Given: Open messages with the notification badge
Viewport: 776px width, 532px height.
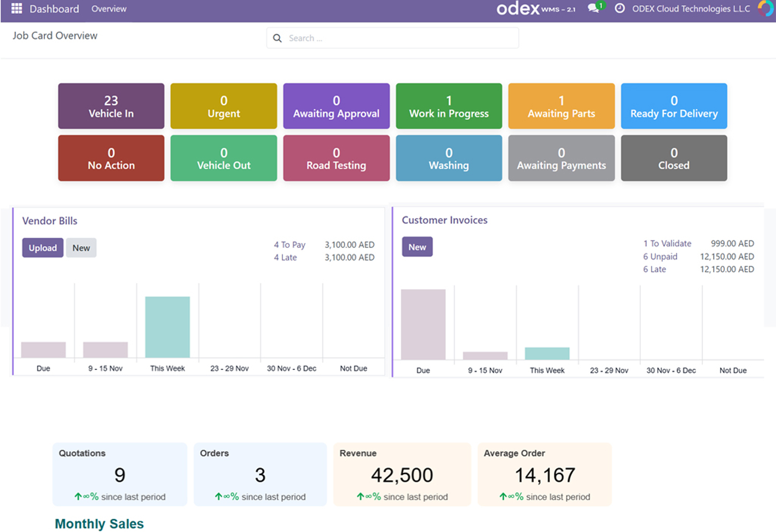Looking at the screenshot, I should [x=593, y=8].
